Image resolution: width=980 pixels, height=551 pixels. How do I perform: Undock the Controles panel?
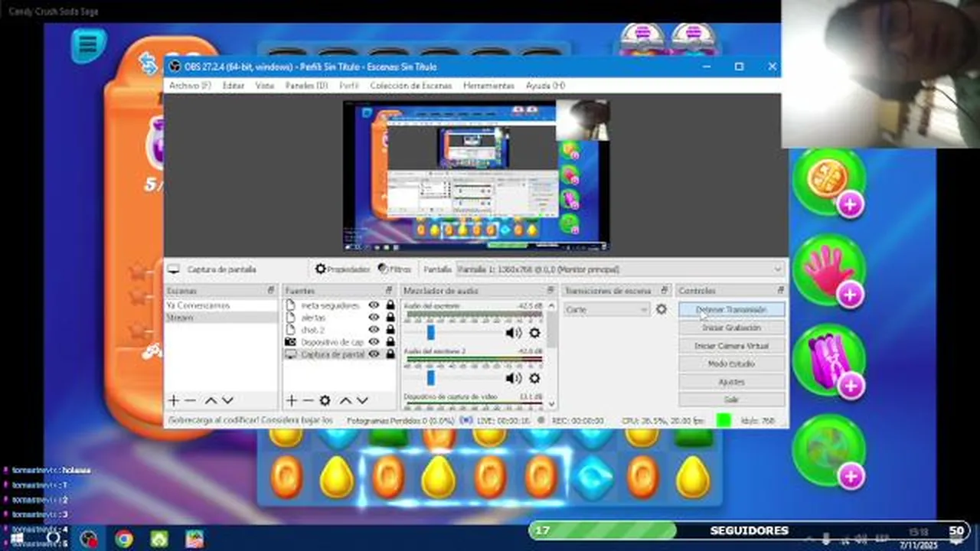[x=780, y=291]
